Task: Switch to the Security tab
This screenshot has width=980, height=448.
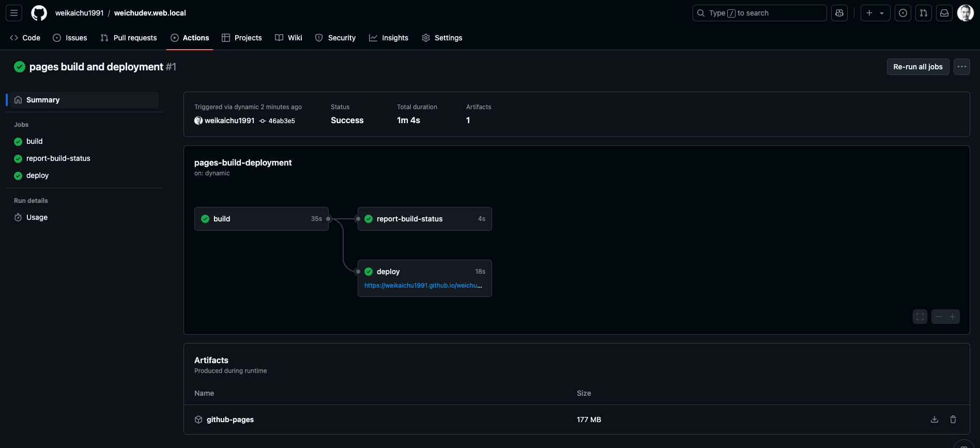Action: click(x=335, y=38)
